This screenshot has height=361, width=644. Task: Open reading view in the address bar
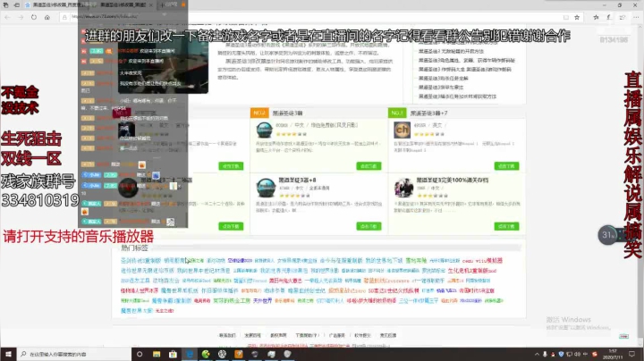coord(566,17)
